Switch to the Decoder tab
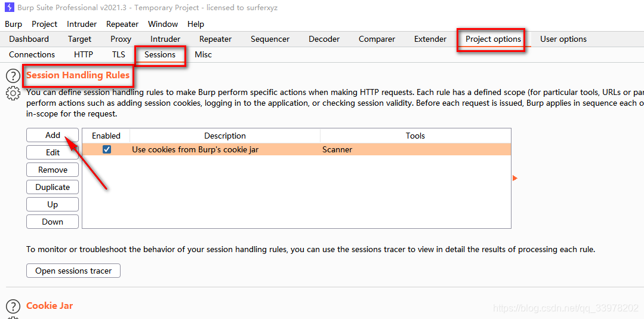 (324, 39)
